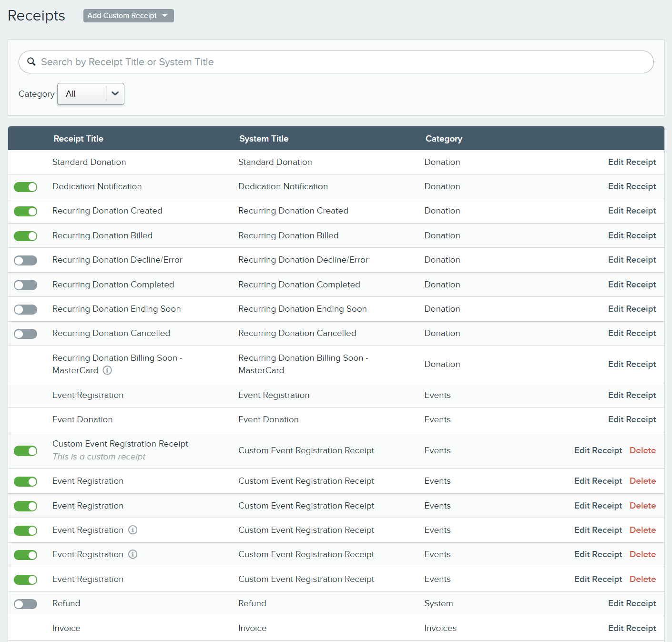Sort by the System Title column header
672x642 pixels.
tap(264, 139)
